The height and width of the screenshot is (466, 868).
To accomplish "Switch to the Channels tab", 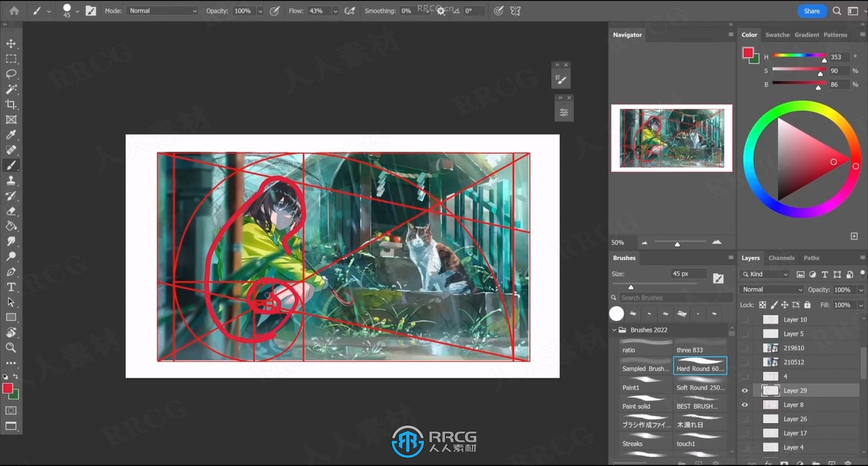I will (x=781, y=258).
